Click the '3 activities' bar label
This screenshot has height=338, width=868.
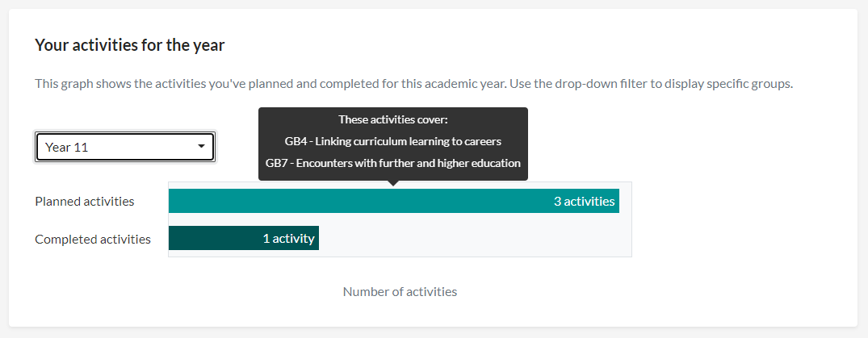584,202
